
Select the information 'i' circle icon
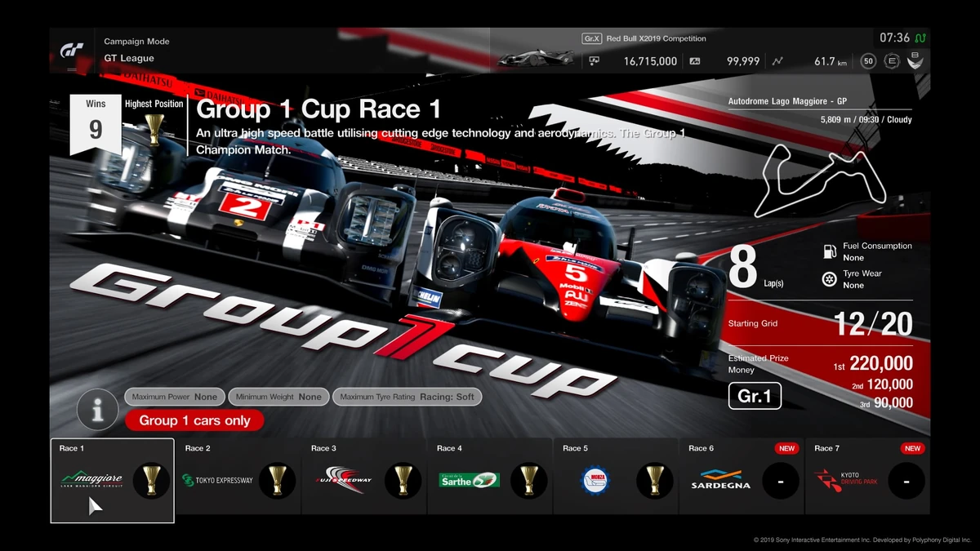pyautogui.click(x=98, y=410)
